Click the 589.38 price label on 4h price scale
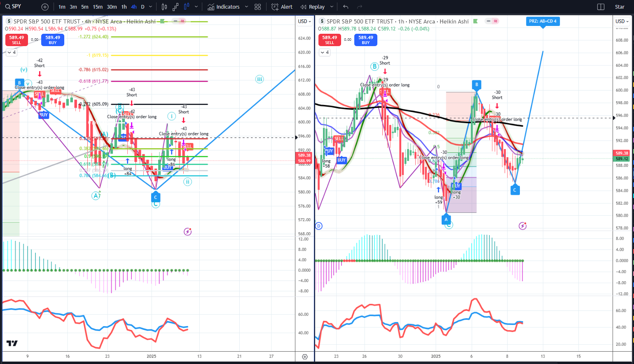634x364 pixels. 304,156
